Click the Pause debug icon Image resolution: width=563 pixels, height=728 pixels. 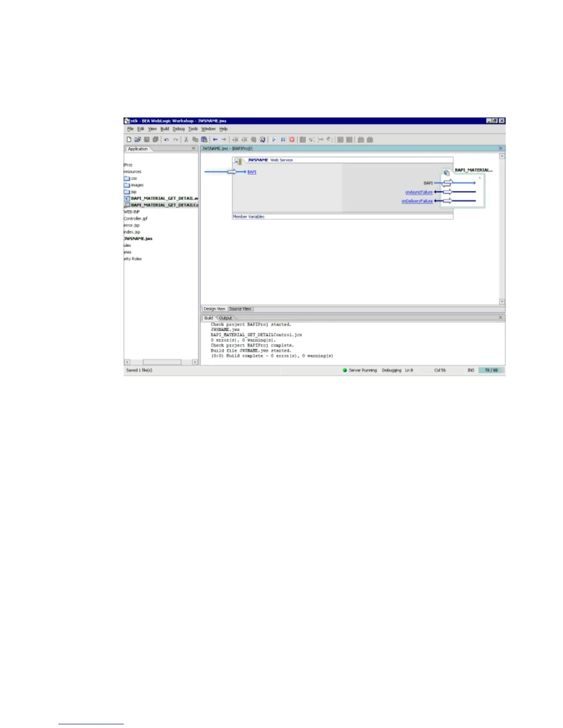click(x=283, y=139)
